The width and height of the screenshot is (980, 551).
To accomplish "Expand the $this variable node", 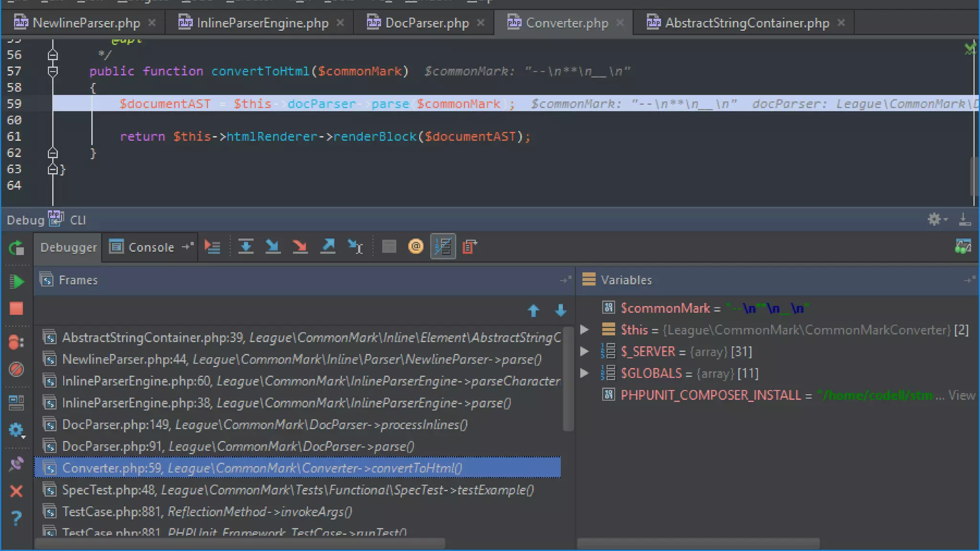I will click(584, 330).
